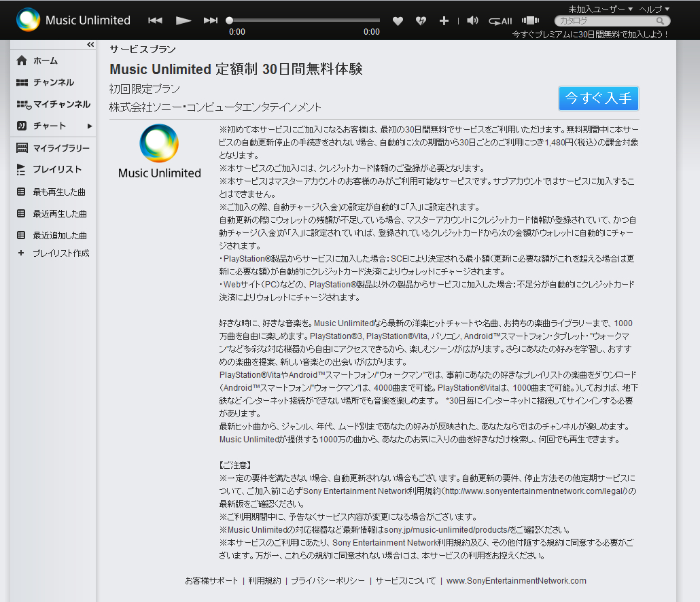Select the 最近再生した曲 playlist
The width and height of the screenshot is (700, 602).
(x=60, y=214)
